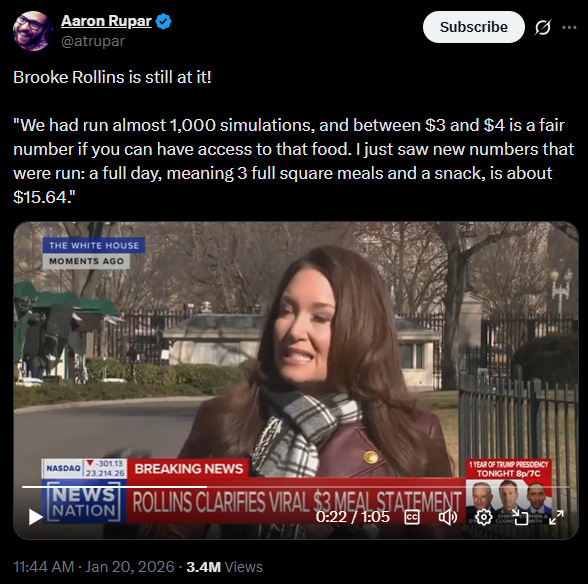Click the 0:22 / 1:05 time display
The height and width of the screenshot is (584, 588).
(353, 517)
